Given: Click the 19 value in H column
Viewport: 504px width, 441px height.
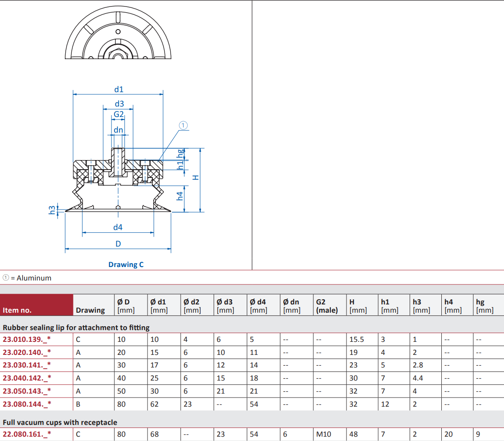Looking at the screenshot, I should coord(353,352).
